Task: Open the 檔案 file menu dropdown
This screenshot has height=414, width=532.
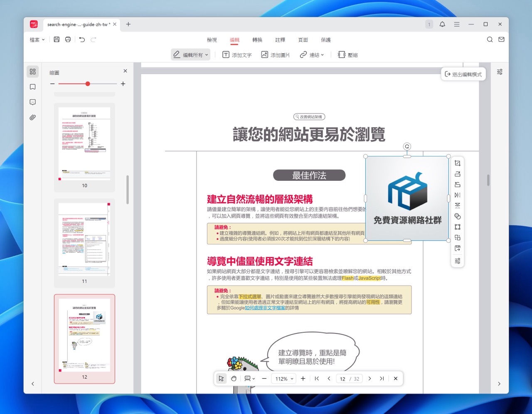Action: (37, 40)
